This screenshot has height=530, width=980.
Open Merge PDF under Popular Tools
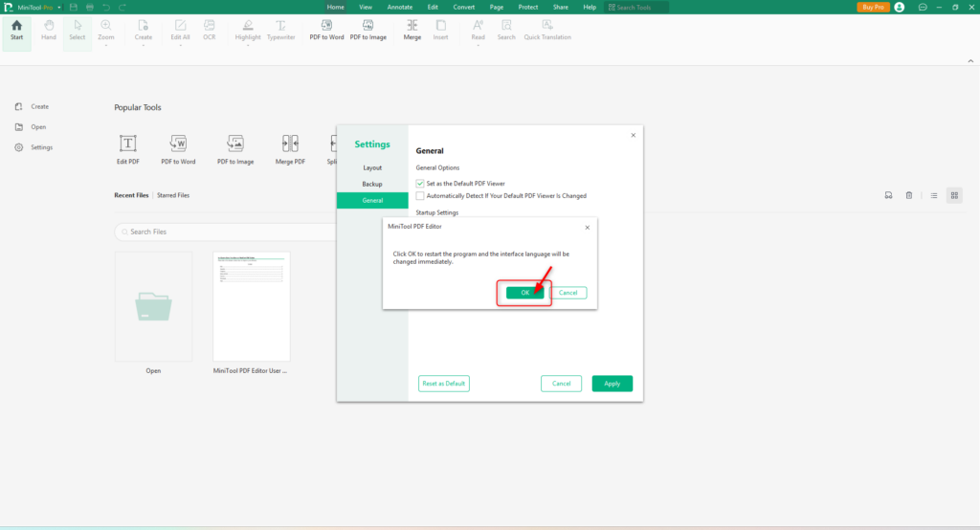(290, 149)
